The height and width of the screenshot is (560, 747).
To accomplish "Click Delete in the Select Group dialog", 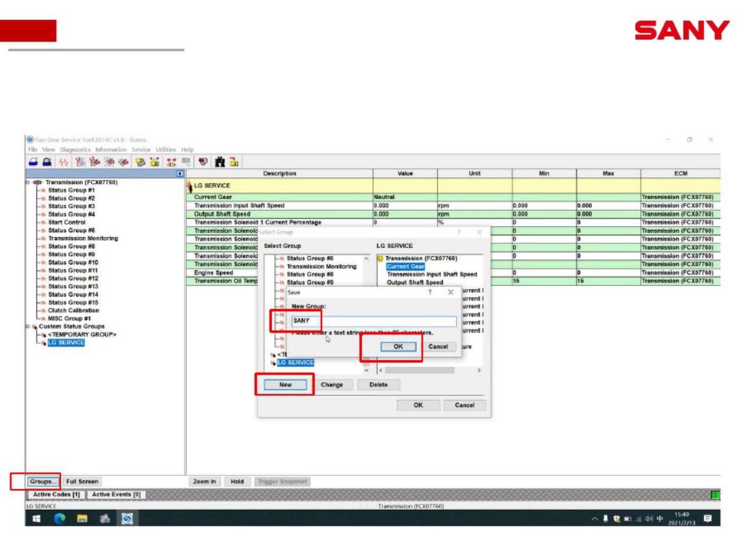I will coord(379,385).
